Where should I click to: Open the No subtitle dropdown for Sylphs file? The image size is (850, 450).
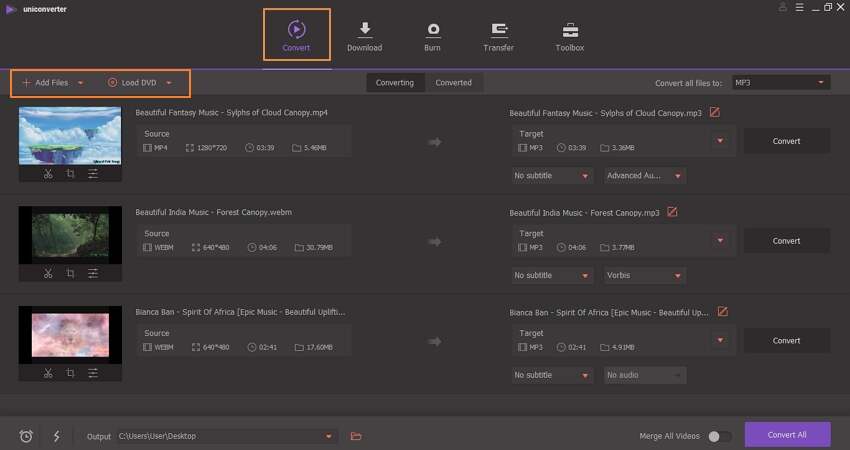click(x=552, y=176)
